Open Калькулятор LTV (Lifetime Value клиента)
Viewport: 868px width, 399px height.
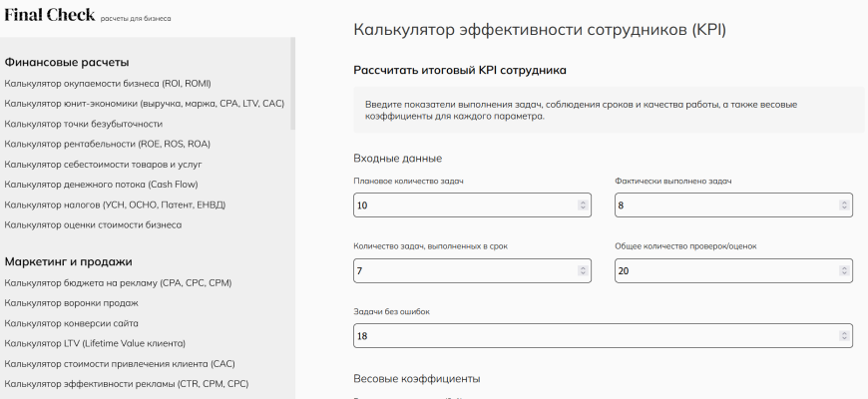click(x=95, y=343)
